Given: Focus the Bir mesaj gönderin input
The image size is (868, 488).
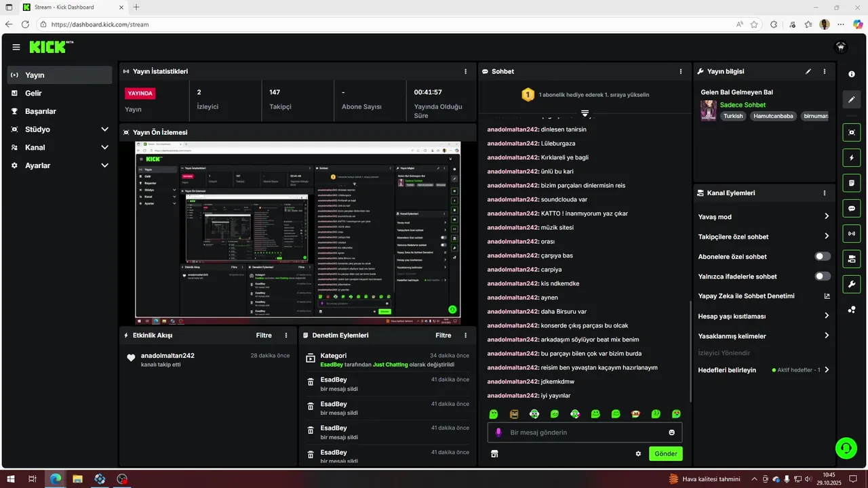Looking at the screenshot, I should pyautogui.click(x=585, y=432).
